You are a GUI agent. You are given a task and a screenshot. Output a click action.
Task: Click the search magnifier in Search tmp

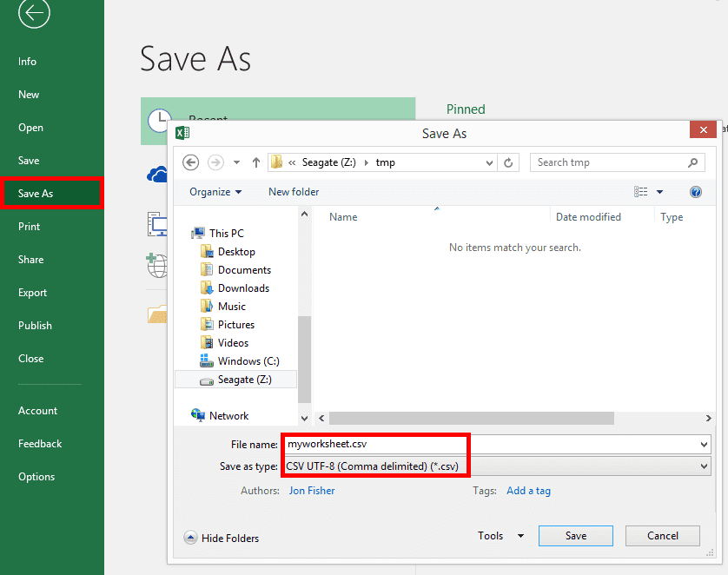click(x=692, y=162)
